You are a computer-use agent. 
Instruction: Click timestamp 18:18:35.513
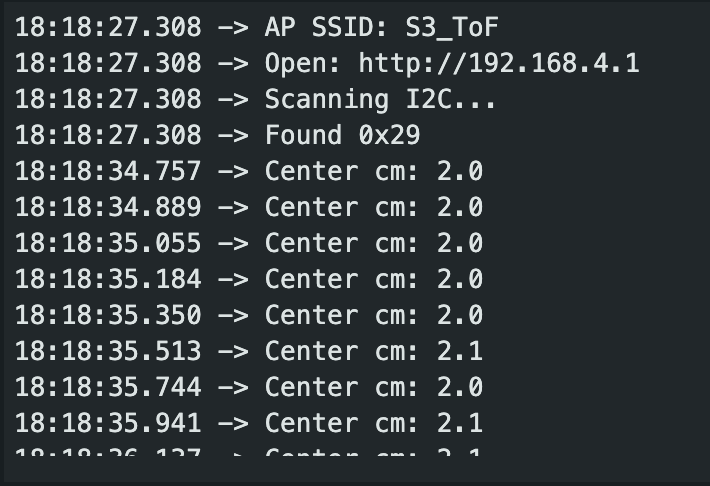(108, 351)
